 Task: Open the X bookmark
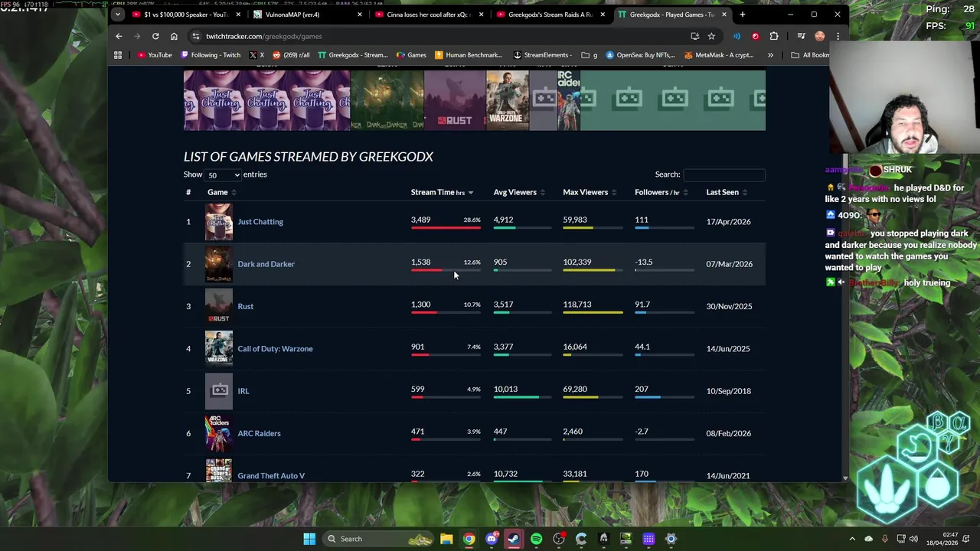(256, 55)
